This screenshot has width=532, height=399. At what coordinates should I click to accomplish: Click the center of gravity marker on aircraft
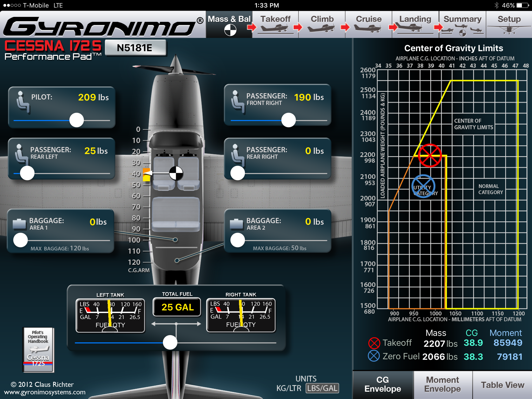click(x=176, y=173)
